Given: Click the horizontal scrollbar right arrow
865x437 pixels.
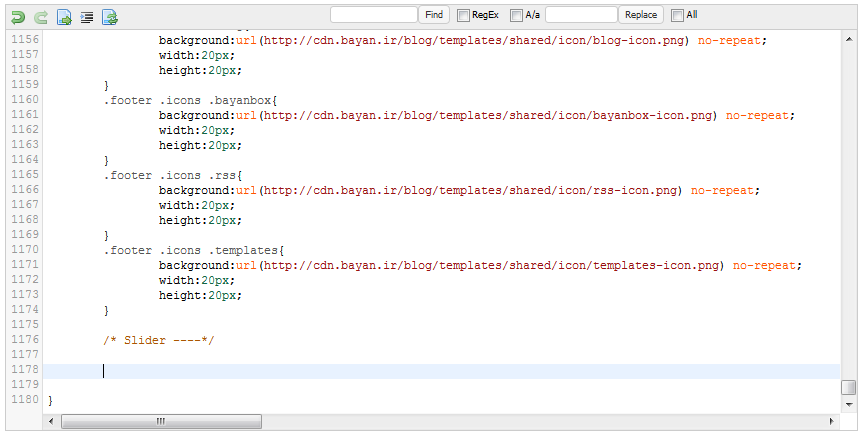Looking at the screenshot, I should pyautogui.click(x=832, y=422).
